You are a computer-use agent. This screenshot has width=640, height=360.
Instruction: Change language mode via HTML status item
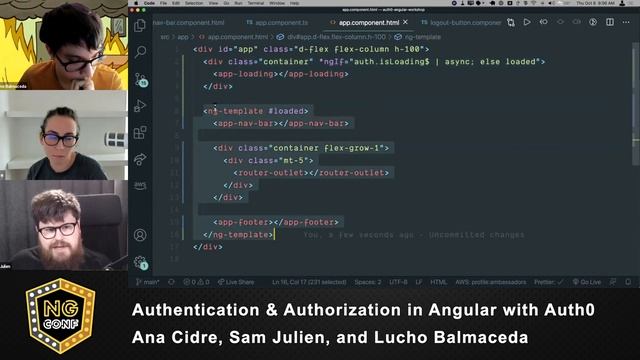pos(438,282)
